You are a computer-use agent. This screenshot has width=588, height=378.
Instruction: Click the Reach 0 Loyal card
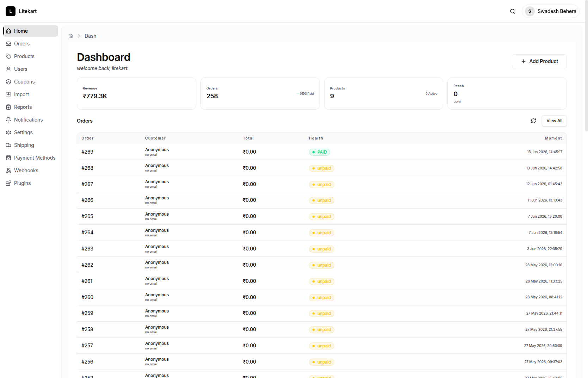click(507, 93)
